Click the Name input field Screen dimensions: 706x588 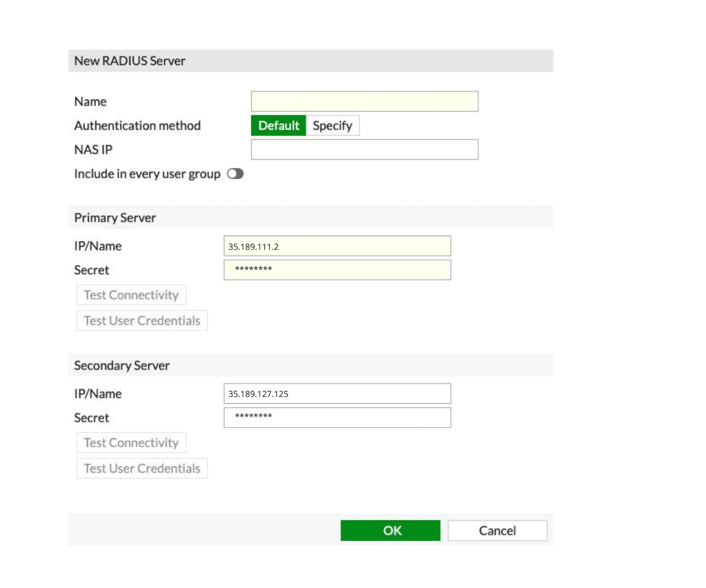pos(364,102)
